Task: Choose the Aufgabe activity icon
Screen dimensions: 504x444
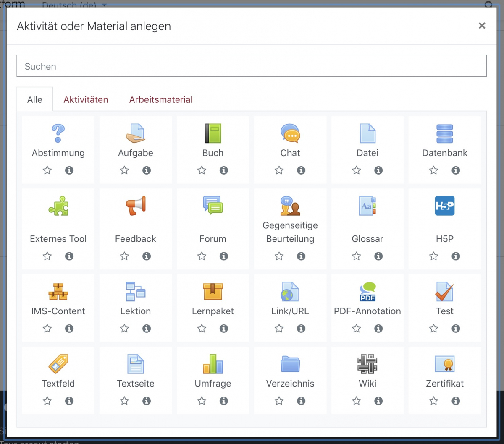Action: click(x=135, y=133)
